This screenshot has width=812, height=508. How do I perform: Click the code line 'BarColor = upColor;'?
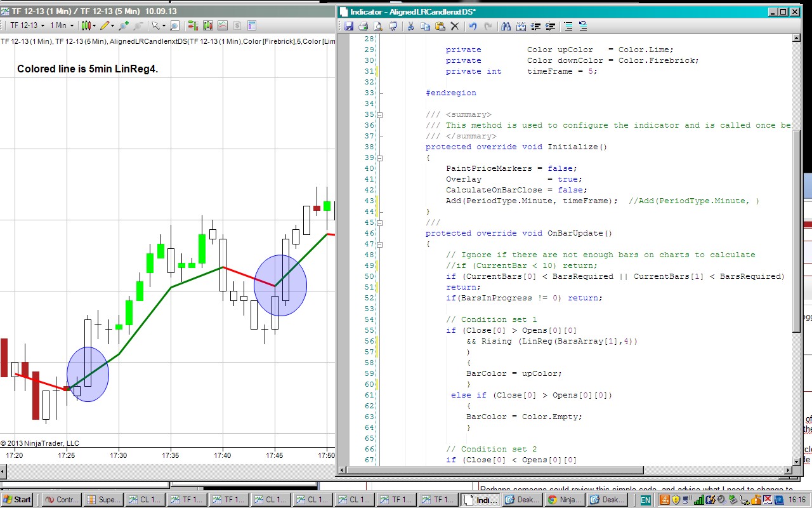click(514, 373)
